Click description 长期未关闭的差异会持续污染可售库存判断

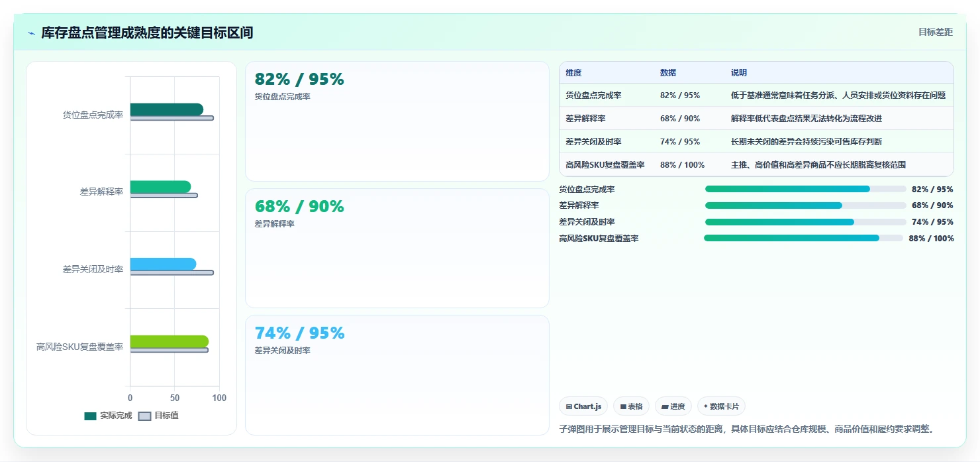click(x=807, y=142)
